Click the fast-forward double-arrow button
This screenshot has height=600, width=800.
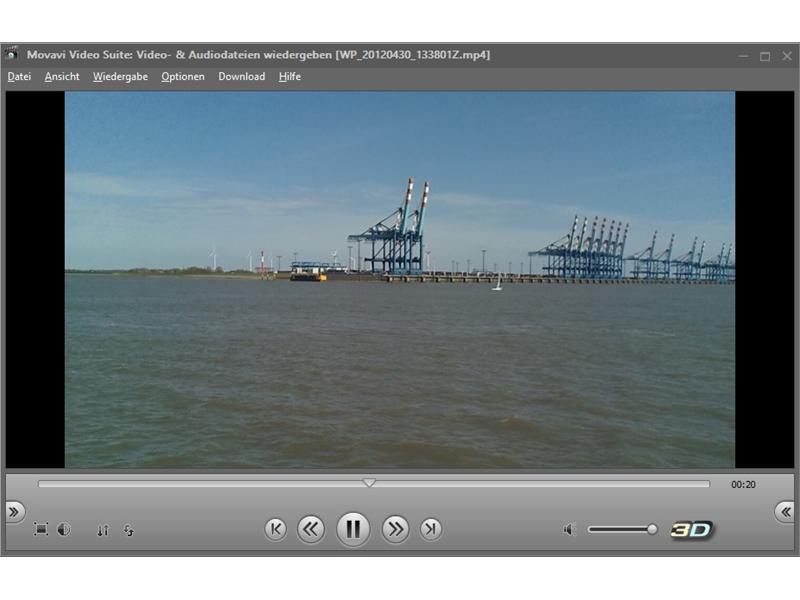click(x=395, y=529)
